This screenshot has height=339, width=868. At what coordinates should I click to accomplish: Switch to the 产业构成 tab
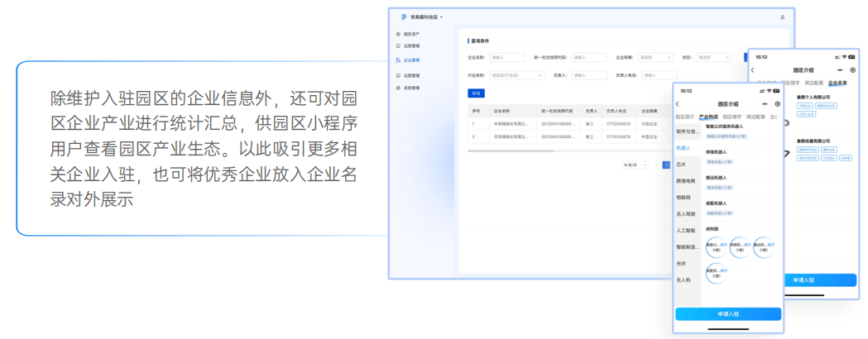tap(708, 117)
